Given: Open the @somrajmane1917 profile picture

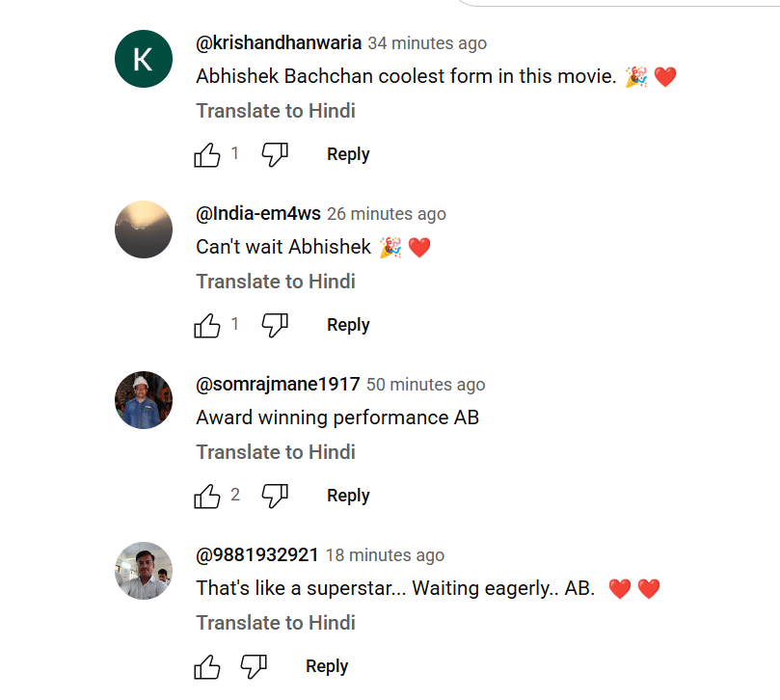Looking at the screenshot, I should (144, 400).
